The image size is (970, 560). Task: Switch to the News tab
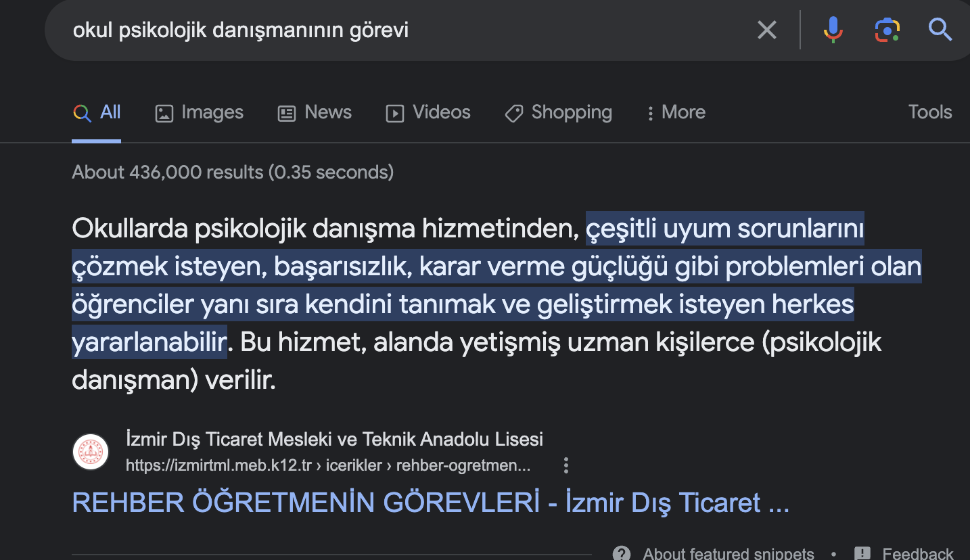(315, 112)
